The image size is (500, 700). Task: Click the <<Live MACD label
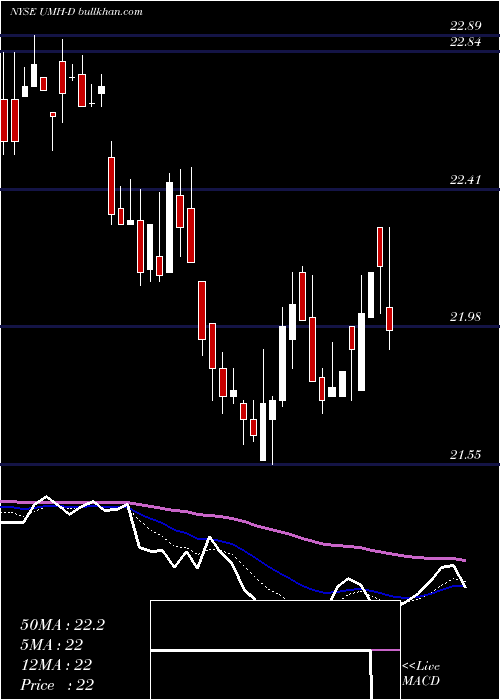point(421,674)
